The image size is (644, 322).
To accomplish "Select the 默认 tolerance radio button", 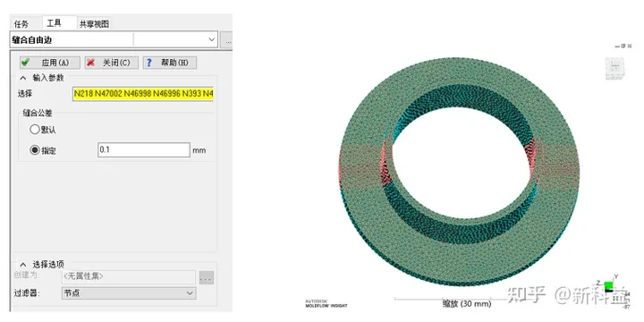I will 35,130.
